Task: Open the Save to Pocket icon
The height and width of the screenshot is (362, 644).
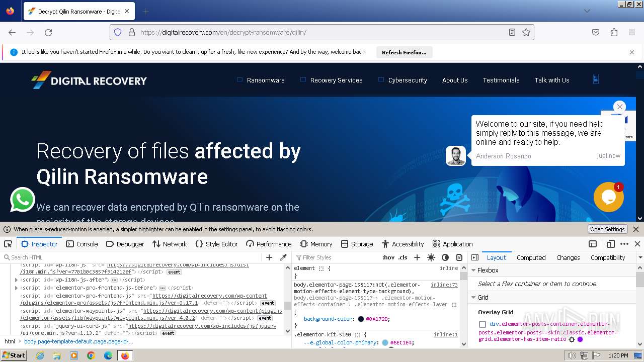Action: pyautogui.click(x=596, y=32)
